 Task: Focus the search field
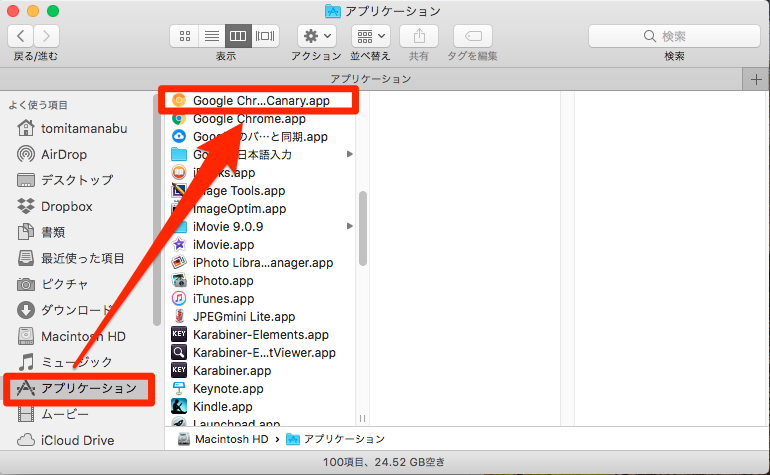coord(674,36)
